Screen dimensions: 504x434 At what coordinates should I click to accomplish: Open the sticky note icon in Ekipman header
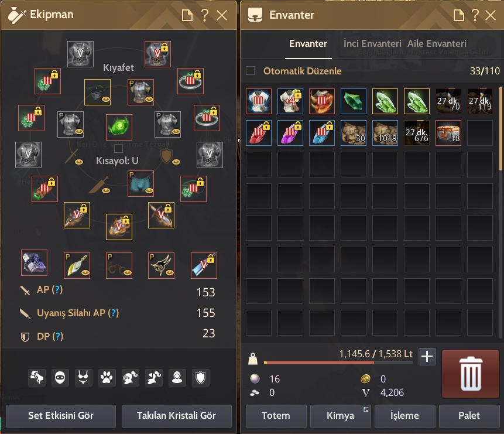pyautogui.click(x=187, y=15)
